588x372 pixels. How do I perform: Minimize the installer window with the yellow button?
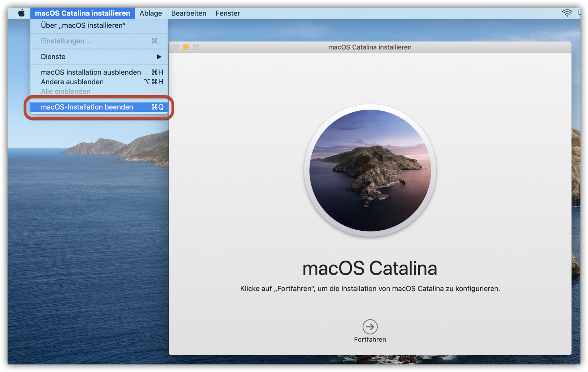[186, 47]
